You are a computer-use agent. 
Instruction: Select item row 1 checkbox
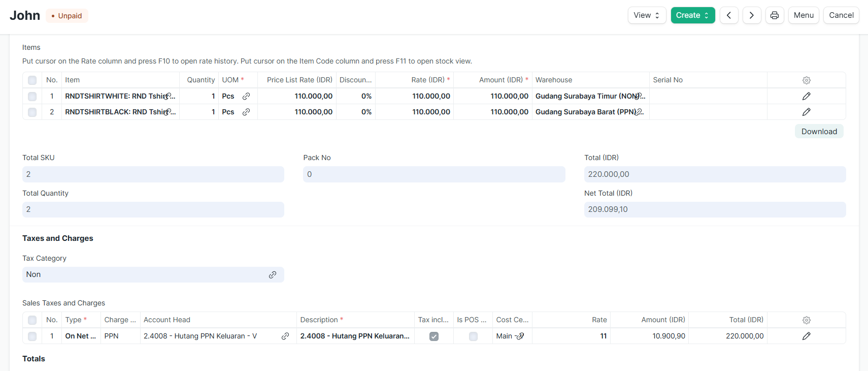click(32, 96)
